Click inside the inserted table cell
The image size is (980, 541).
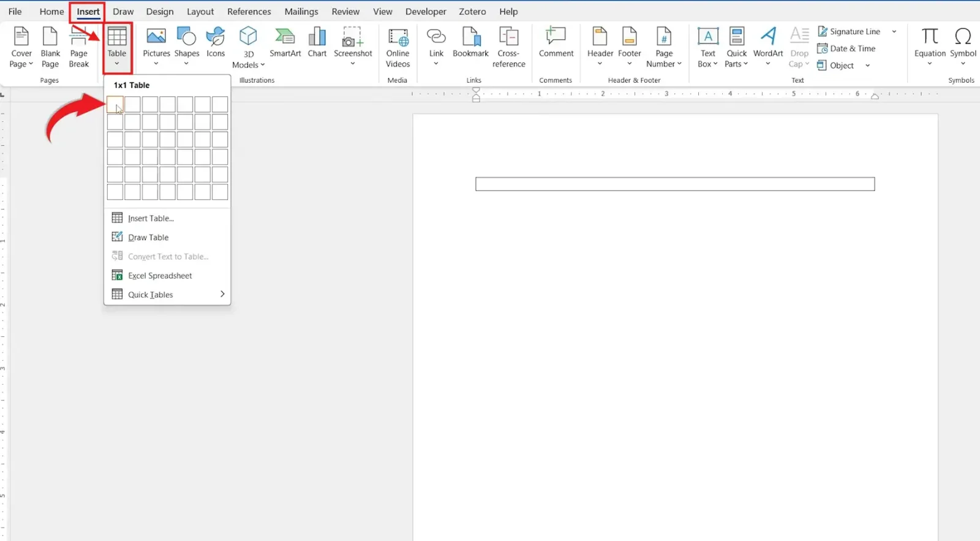click(675, 184)
